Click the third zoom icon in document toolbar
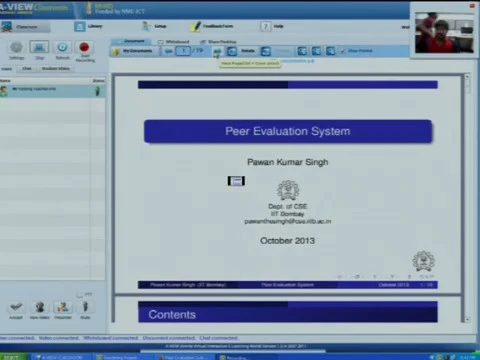Screen dimensions: 480x360 pos(331,51)
